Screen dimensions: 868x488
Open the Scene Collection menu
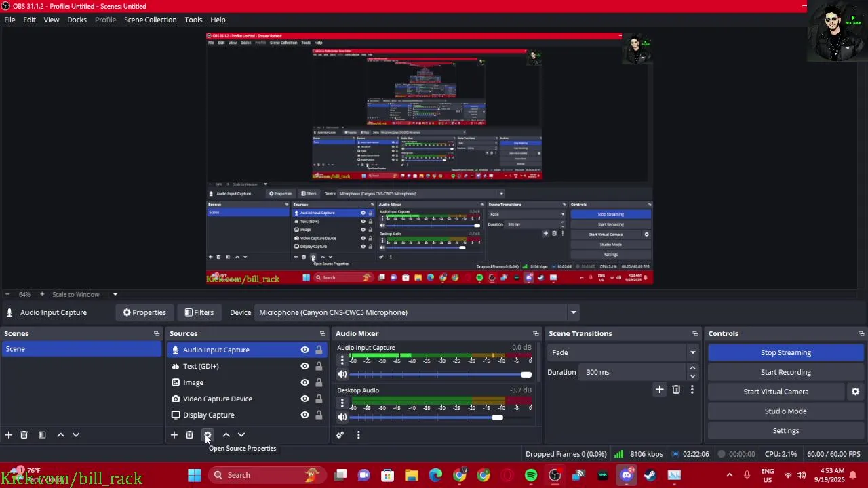[x=150, y=20]
